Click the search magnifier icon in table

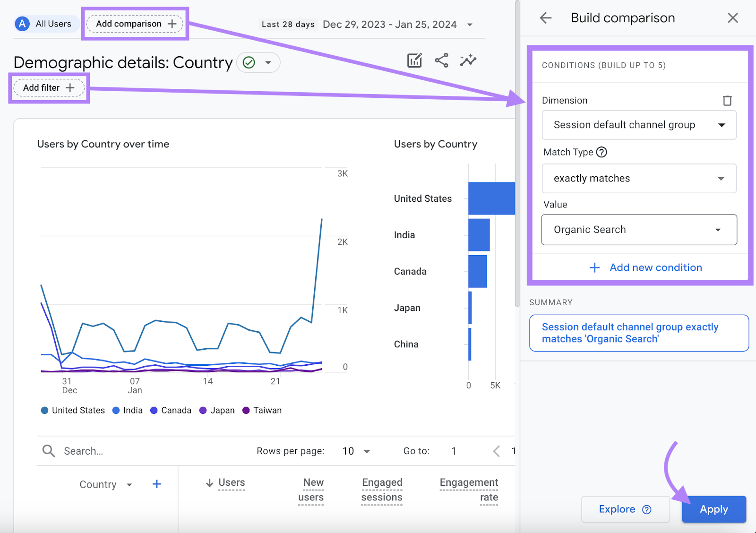point(49,451)
